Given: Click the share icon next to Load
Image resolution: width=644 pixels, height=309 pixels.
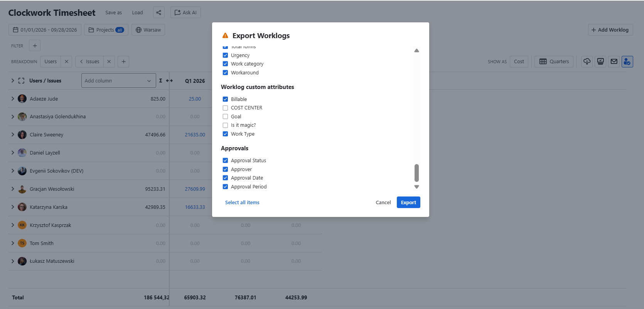Looking at the screenshot, I should pyautogui.click(x=158, y=12).
